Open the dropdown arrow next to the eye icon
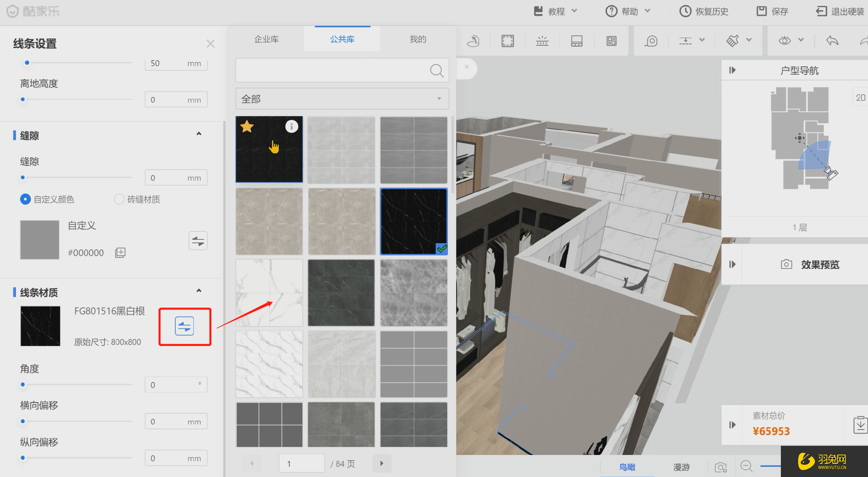The image size is (868, 477). coord(801,40)
